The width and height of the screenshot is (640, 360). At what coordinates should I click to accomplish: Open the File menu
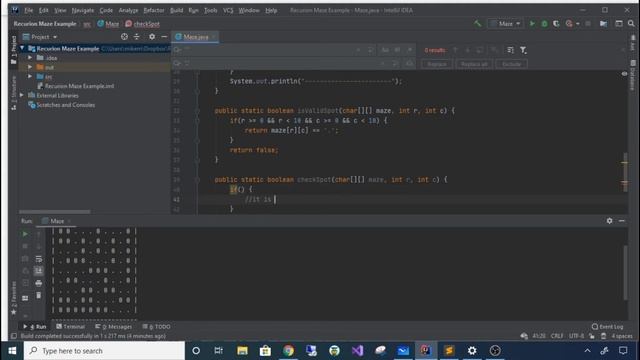[29, 10]
